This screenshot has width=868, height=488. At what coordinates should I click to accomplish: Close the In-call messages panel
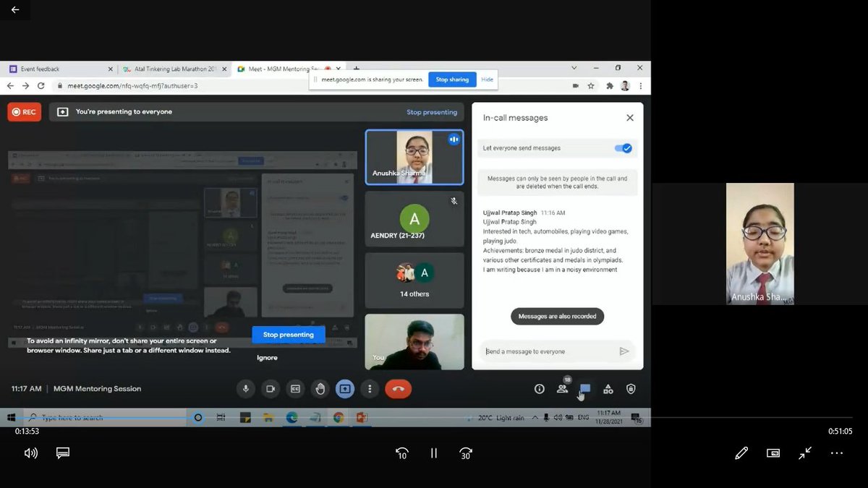(x=629, y=118)
